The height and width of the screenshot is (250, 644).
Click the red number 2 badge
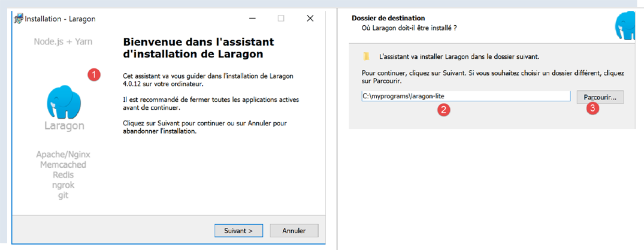[x=444, y=110]
